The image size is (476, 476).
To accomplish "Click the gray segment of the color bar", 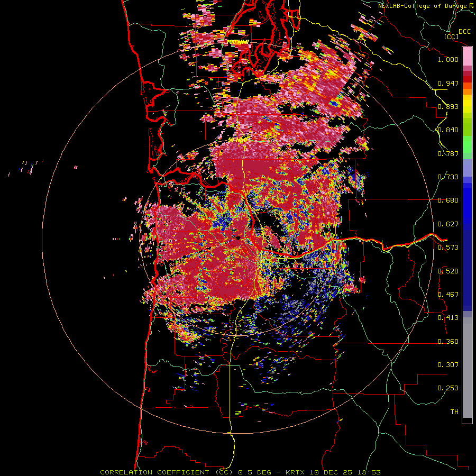I will (467, 368).
